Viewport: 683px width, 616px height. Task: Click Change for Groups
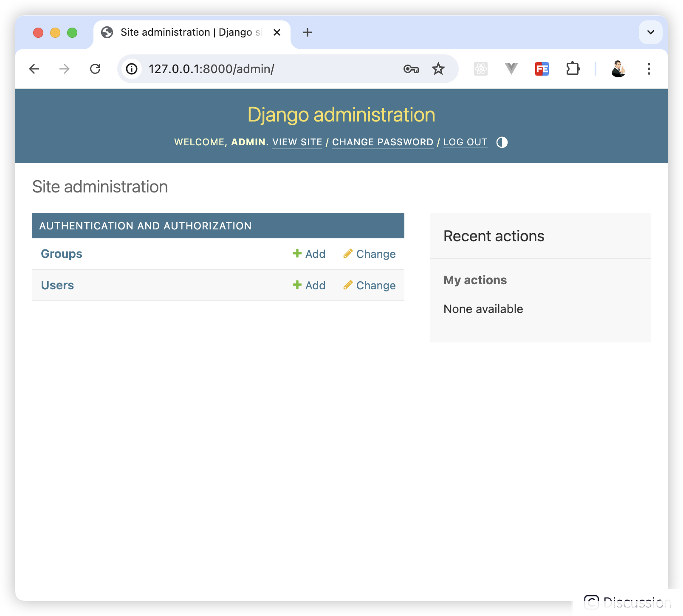(370, 254)
